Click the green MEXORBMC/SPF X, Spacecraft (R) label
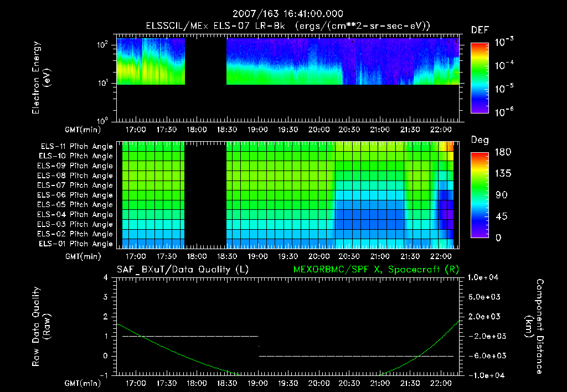The height and width of the screenshot is (392, 567). [x=376, y=270]
